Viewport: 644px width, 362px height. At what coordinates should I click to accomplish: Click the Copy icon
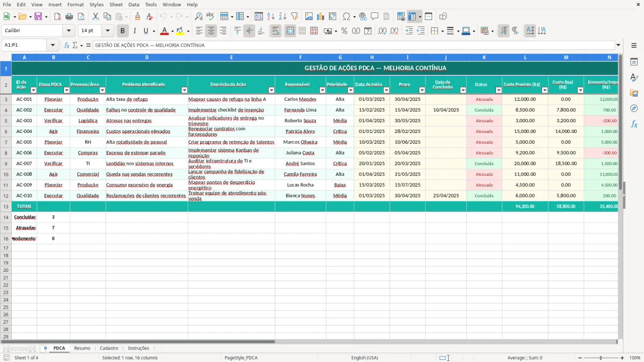pyautogui.click(x=107, y=17)
